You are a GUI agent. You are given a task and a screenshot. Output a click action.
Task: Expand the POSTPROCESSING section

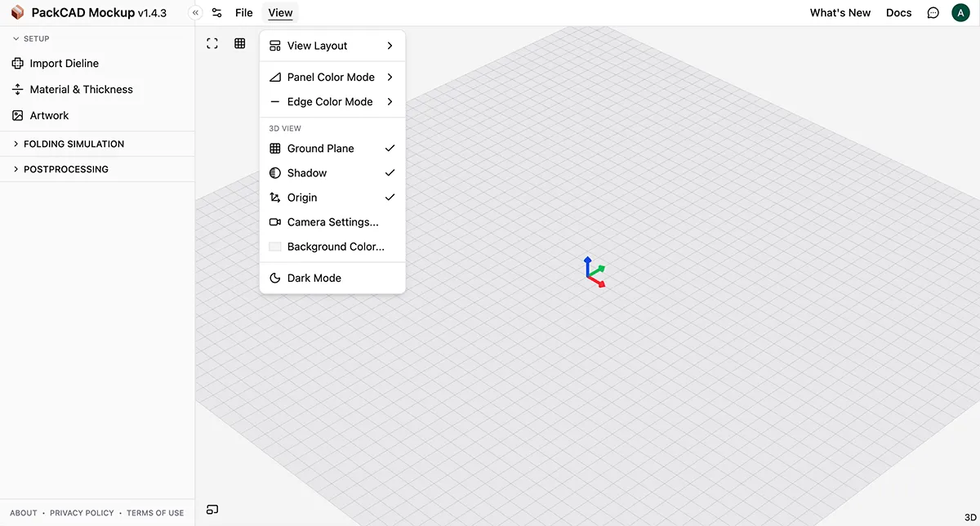(60, 169)
